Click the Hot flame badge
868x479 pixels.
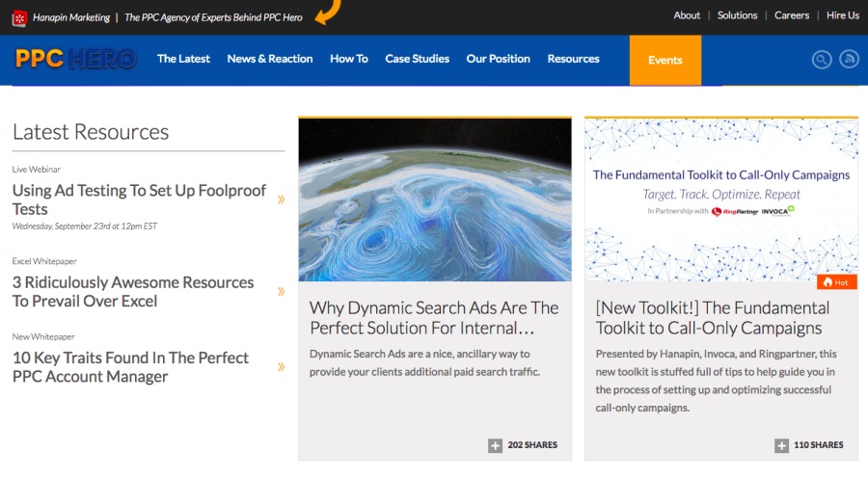pos(836,282)
